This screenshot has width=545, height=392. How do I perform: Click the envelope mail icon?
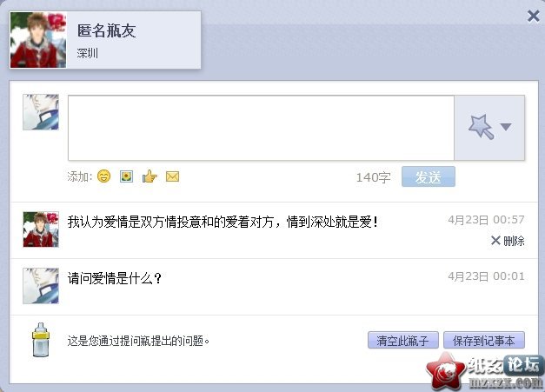tap(172, 176)
